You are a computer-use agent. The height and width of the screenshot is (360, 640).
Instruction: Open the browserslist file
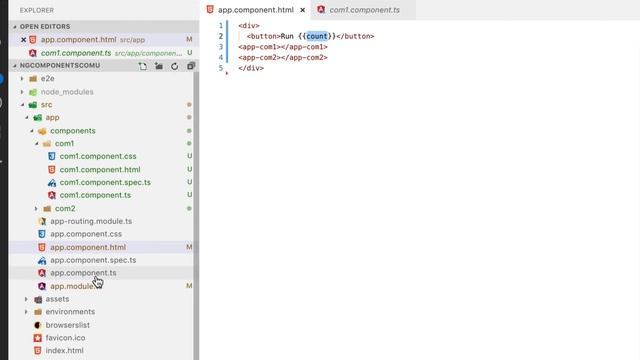point(67,325)
